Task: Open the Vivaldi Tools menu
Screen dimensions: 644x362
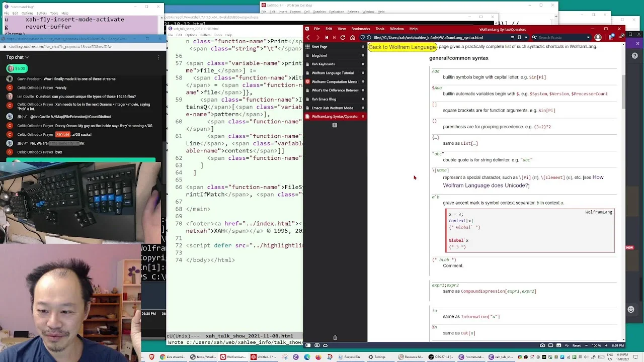Action: point(380,29)
